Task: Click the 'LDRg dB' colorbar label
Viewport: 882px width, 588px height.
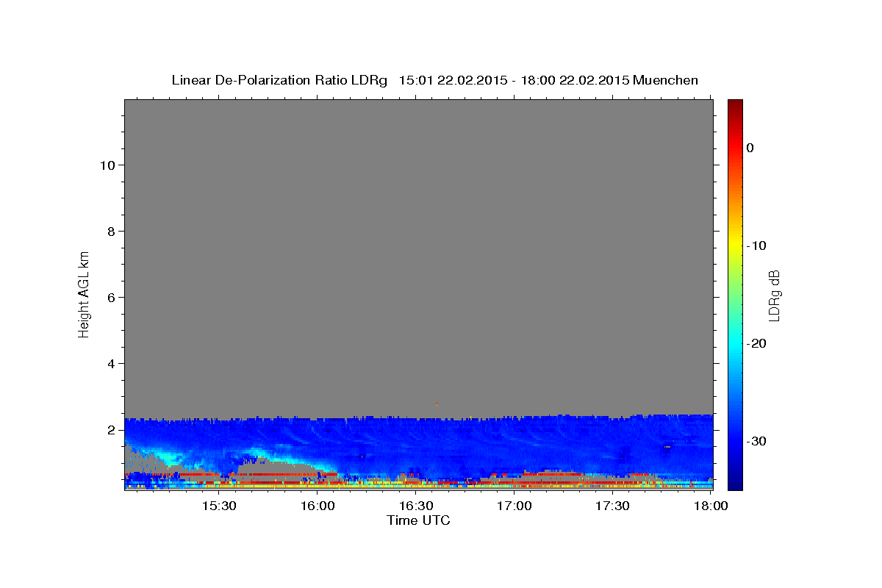Action: [774, 295]
